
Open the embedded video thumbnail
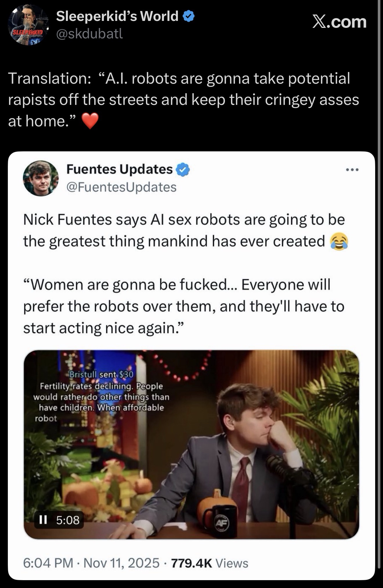pyautogui.click(x=191, y=444)
